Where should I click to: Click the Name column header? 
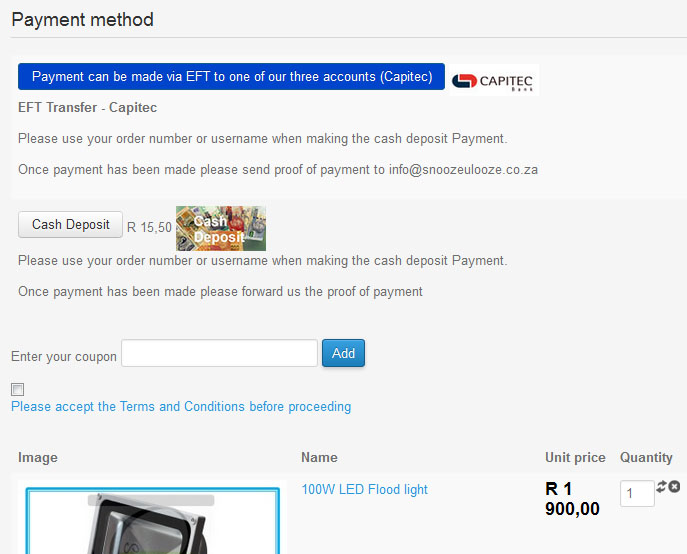tap(319, 457)
